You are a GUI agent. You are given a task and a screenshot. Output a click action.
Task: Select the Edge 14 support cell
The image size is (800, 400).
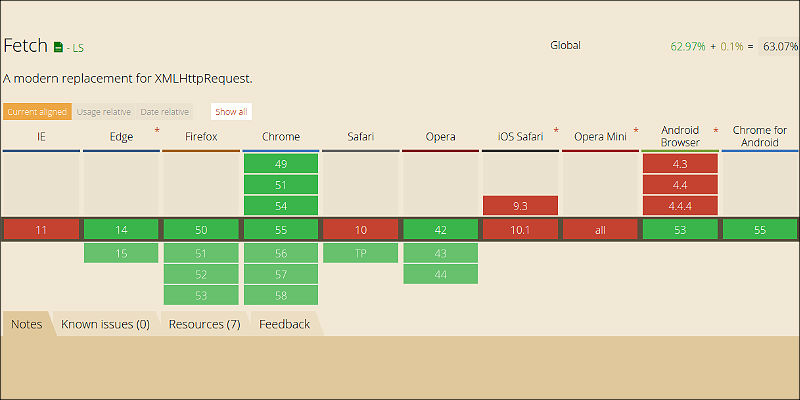(121, 230)
